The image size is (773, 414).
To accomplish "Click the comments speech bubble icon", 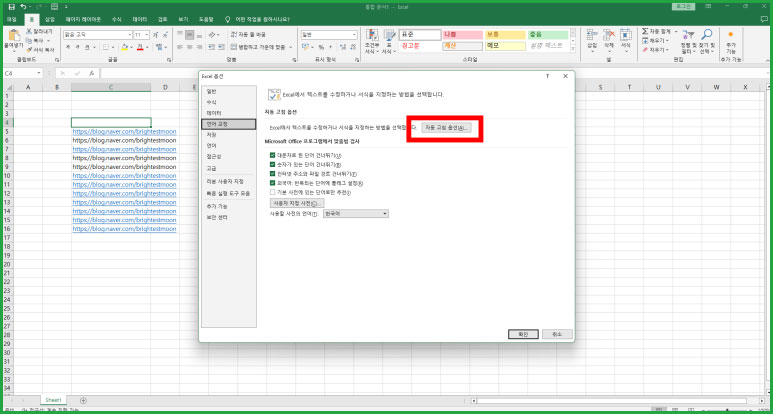I will [x=764, y=20].
